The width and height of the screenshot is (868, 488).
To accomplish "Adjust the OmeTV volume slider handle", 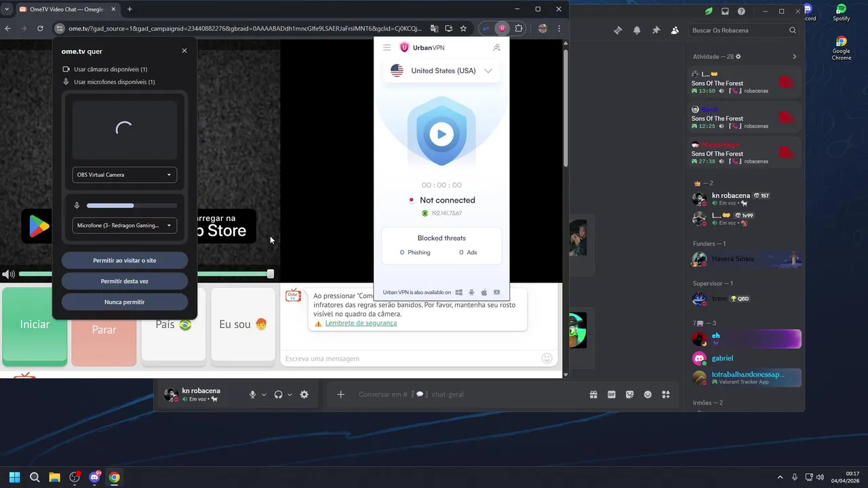I will tap(271, 274).
